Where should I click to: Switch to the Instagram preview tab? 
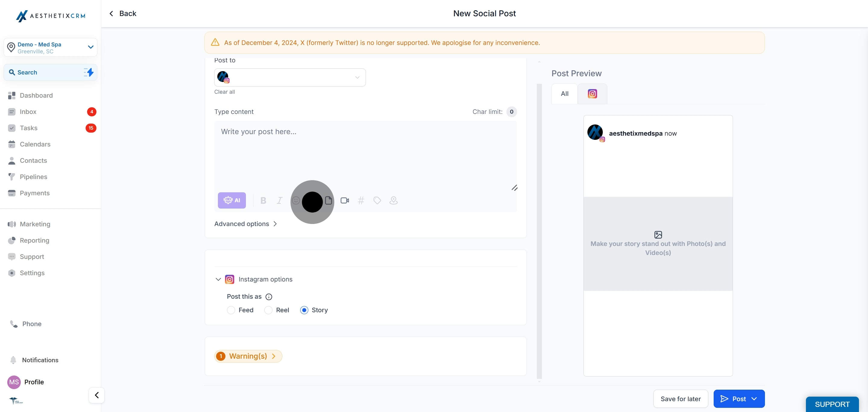592,94
